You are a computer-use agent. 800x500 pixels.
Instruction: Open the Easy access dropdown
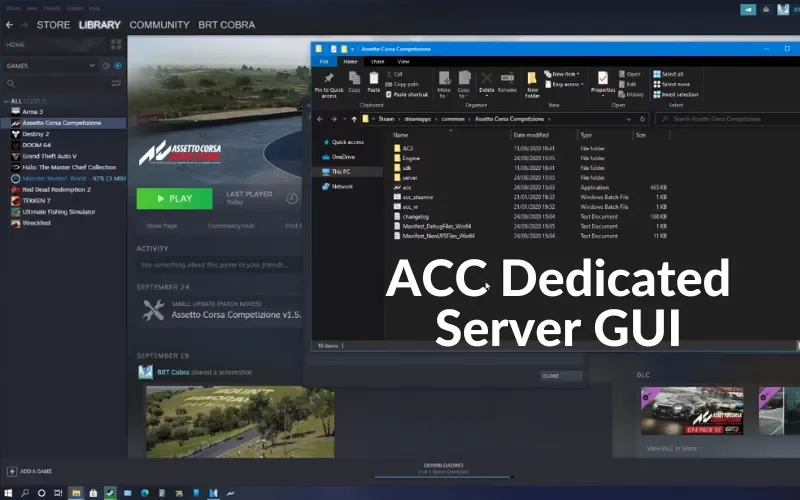564,84
